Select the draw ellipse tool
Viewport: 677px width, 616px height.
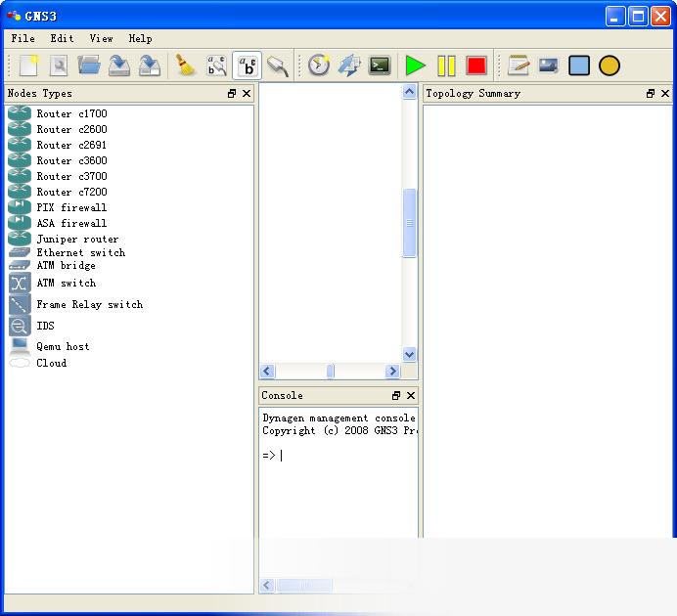pyautogui.click(x=609, y=66)
